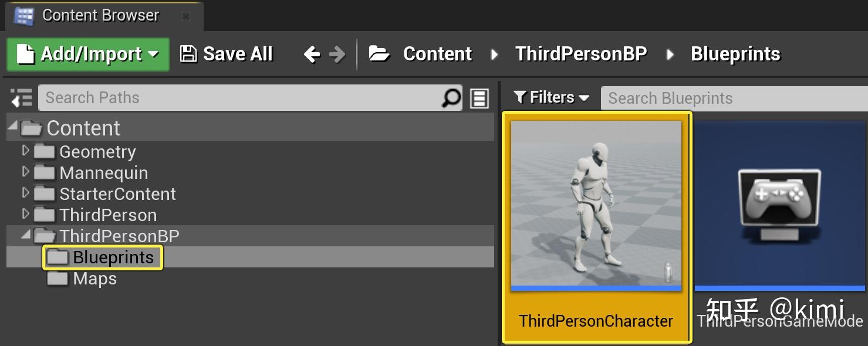Collapse the ThirdPersonBP folder
This screenshot has height=346, width=868.
point(25,235)
